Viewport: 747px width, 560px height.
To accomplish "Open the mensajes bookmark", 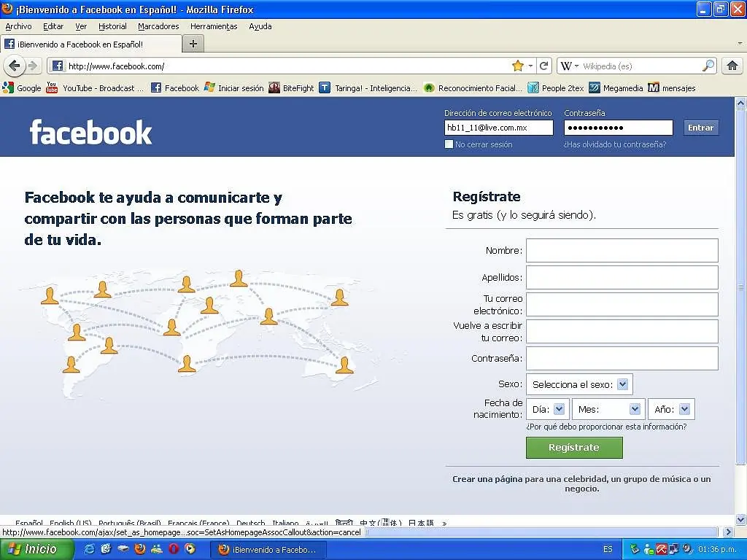I will point(672,88).
